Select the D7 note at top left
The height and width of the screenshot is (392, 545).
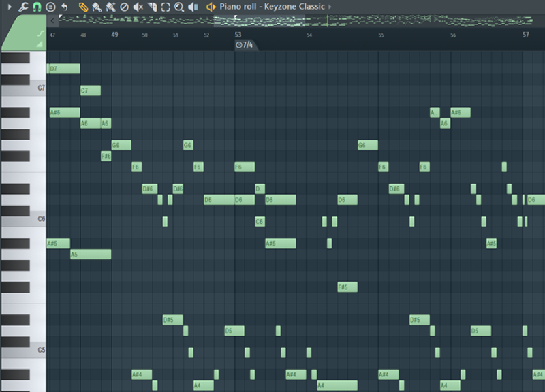63,69
